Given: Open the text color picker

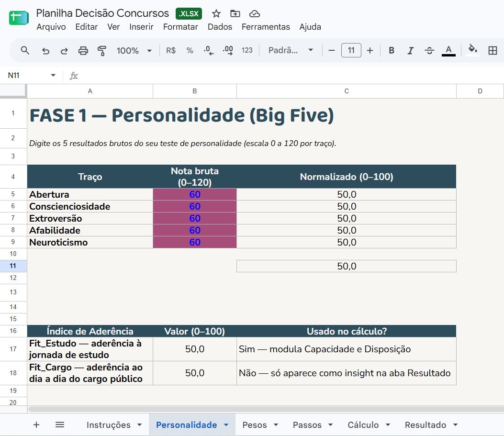Looking at the screenshot, I should [448, 50].
